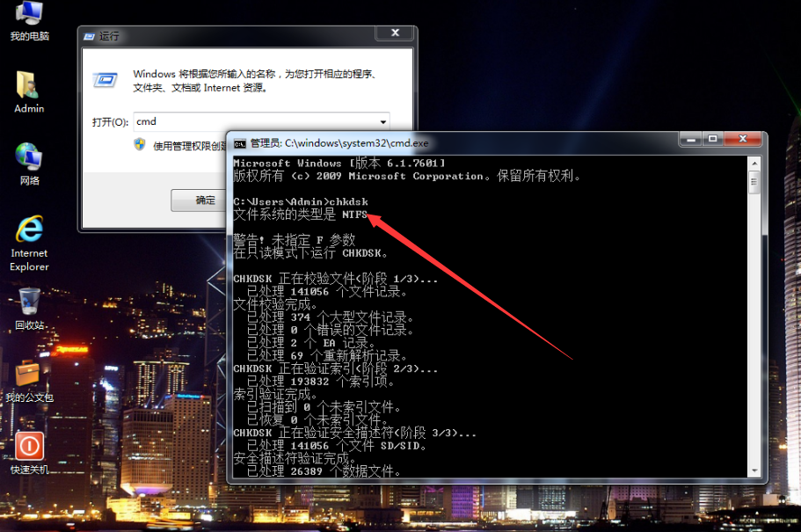Click the line '已处理 141056 个文件记录'

tap(327, 292)
